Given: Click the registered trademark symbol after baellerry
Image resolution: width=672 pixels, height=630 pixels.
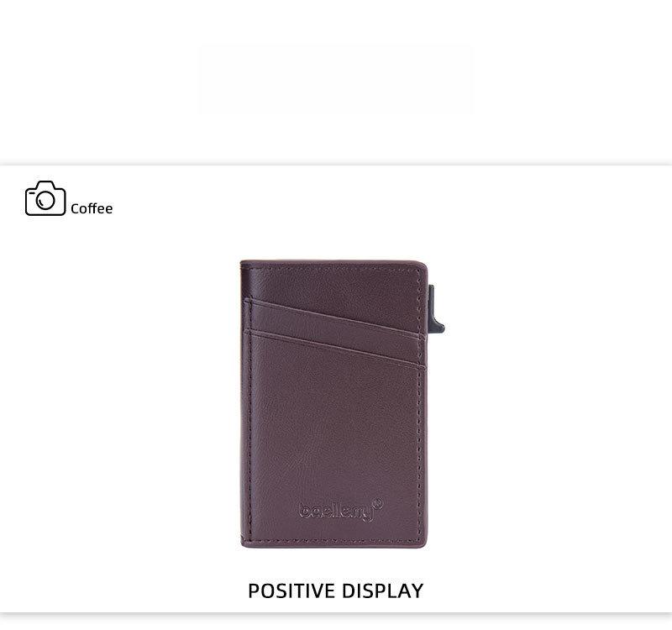Looking at the screenshot, I should tap(377, 502).
